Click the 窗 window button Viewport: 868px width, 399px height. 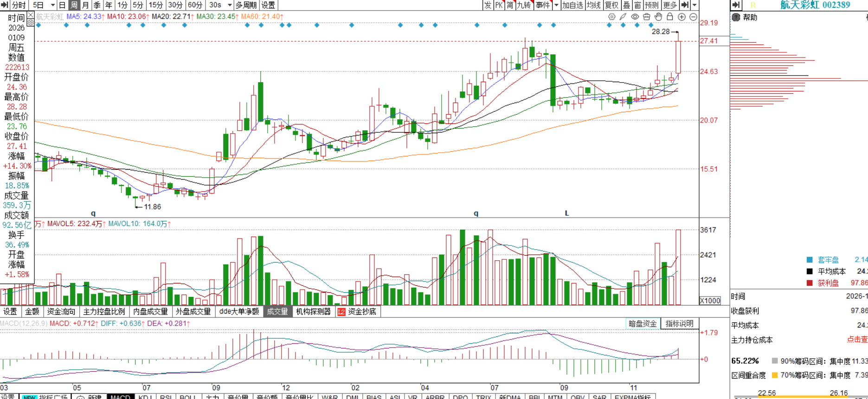point(637,5)
